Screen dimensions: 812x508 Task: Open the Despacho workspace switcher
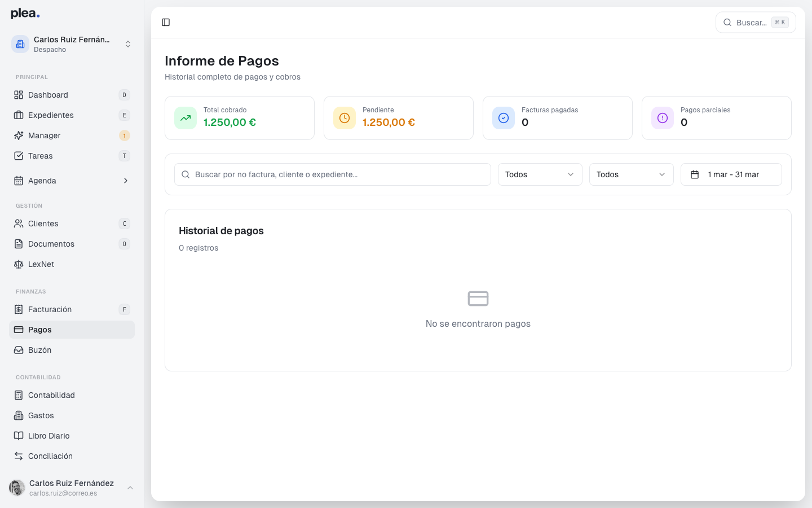[x=72, y=44]
